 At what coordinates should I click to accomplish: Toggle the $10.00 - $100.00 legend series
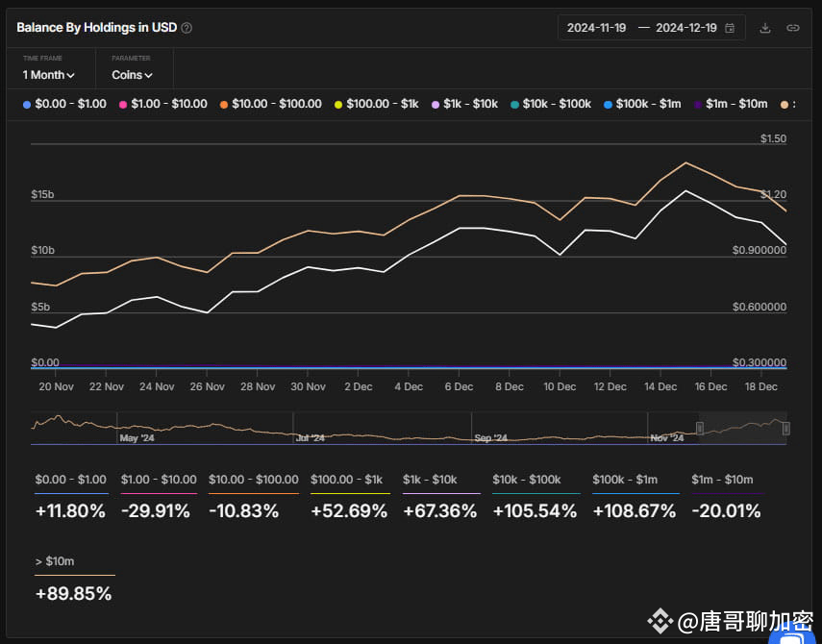coord(270,104)
